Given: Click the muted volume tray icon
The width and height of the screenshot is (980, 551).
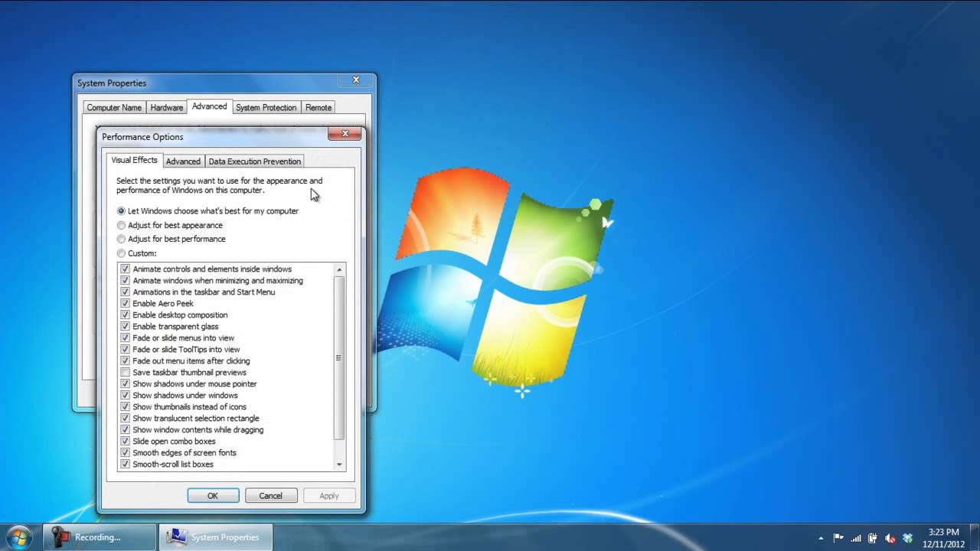Looking at the screenshot, I should coord(890,538).
